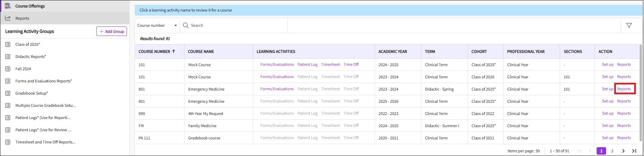Click Reports for Mock Course 2024 - 2025
644x156 pixels.
coord(624,64)
